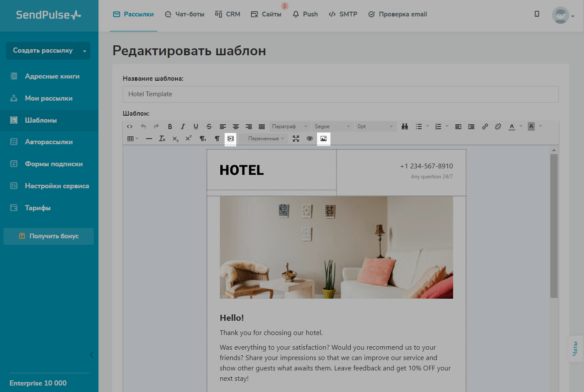This screenshot has width=584, height=392.
Task: Open the Параграф format dropdown
Action: [x=289, y=126]
